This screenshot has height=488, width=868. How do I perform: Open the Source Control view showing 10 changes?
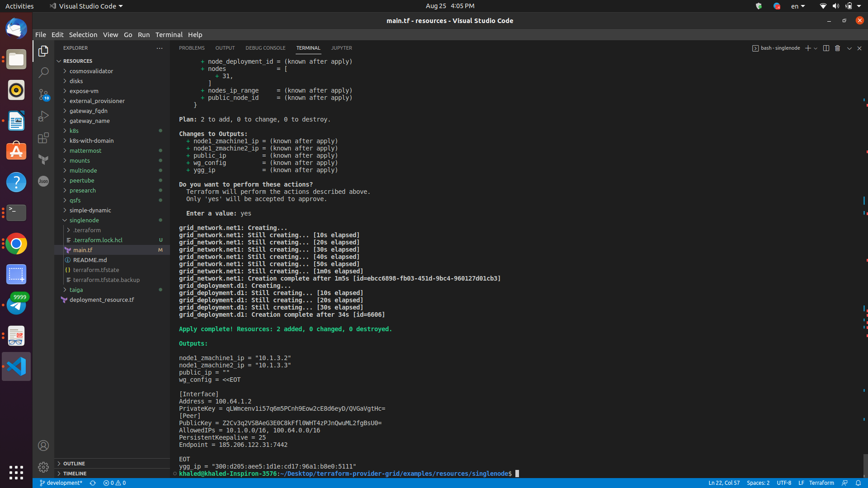pos(43,95)
